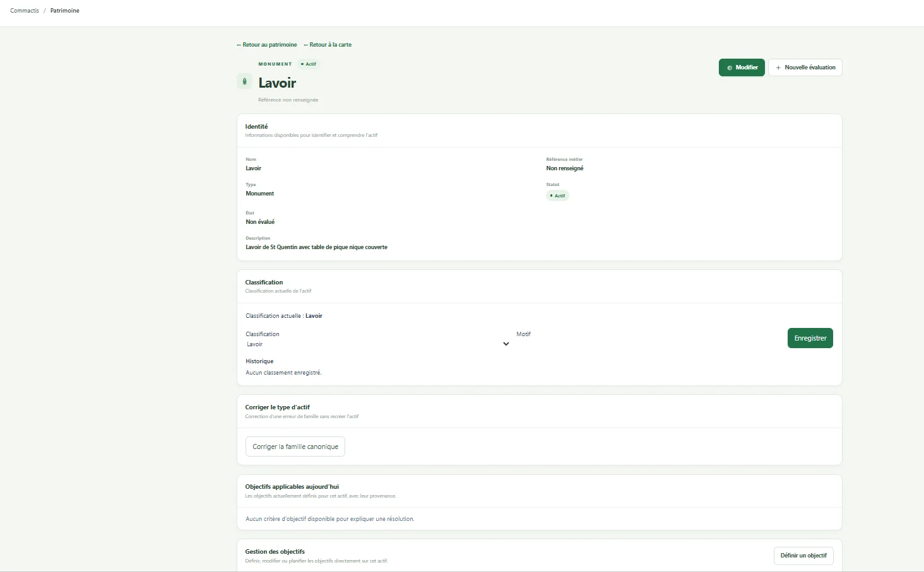The width and height of the screenshot is (924, 572).
Task: Go back via Retour au patrimoine
Action: [266, 45]
